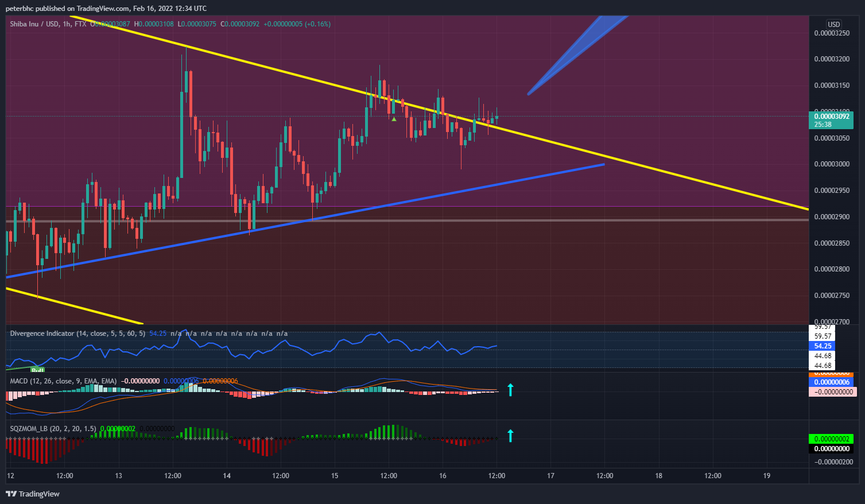Click the green current price label 0.00003092
This screenshot has width=865, height=504.
pyautogui.click(x=831, y=117)
